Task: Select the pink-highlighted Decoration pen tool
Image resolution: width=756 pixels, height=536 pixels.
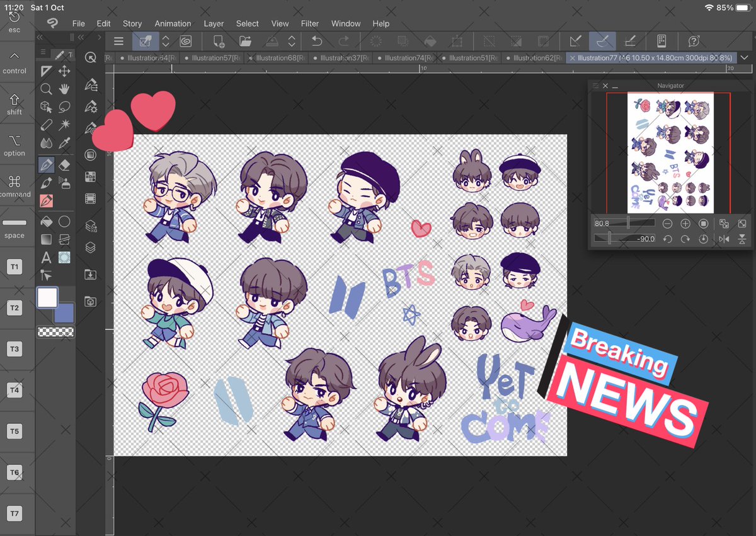Action: (x=46, y=201)
